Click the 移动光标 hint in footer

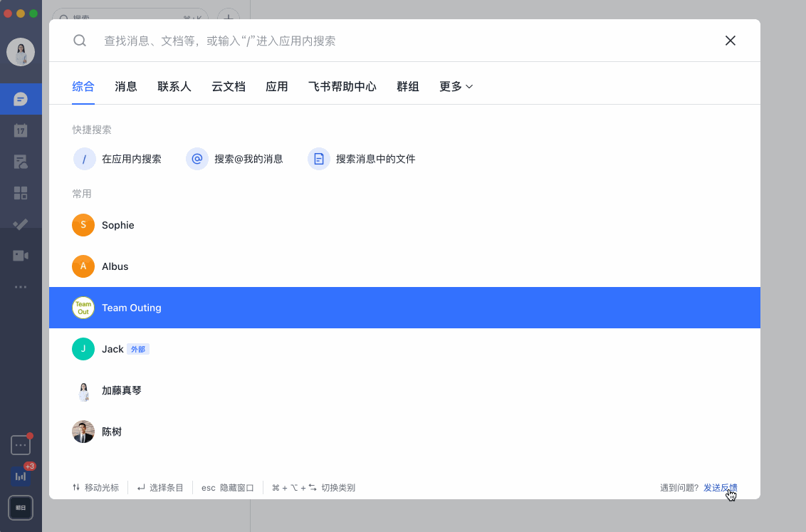[x=95, y=487]
